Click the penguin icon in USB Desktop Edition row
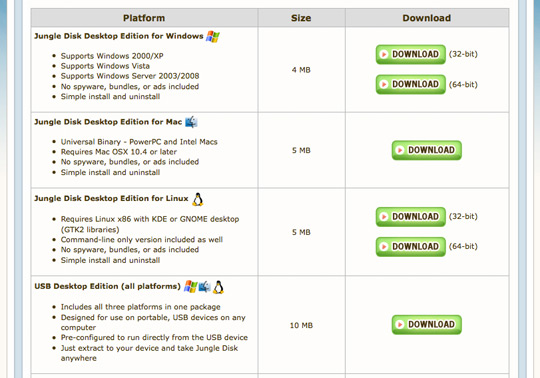Viewport: 540px width, 378px height. click(218, 287)
